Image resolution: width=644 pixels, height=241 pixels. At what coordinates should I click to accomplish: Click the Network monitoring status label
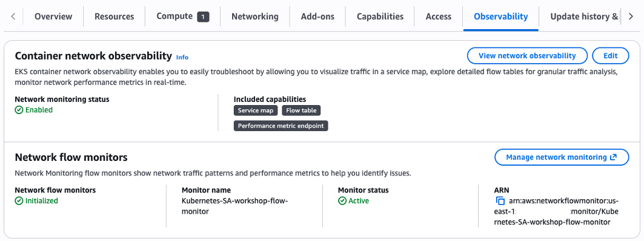click(x=62, y=99)
